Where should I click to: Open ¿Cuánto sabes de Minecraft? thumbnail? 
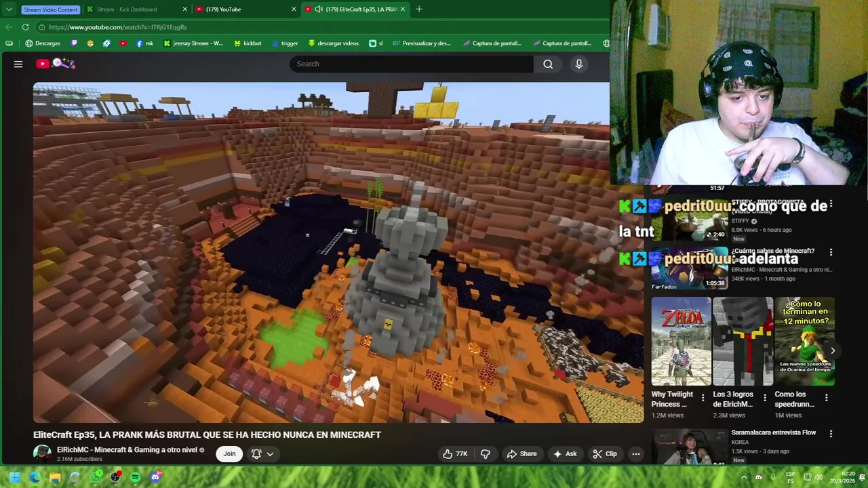(x=690, y=268)
